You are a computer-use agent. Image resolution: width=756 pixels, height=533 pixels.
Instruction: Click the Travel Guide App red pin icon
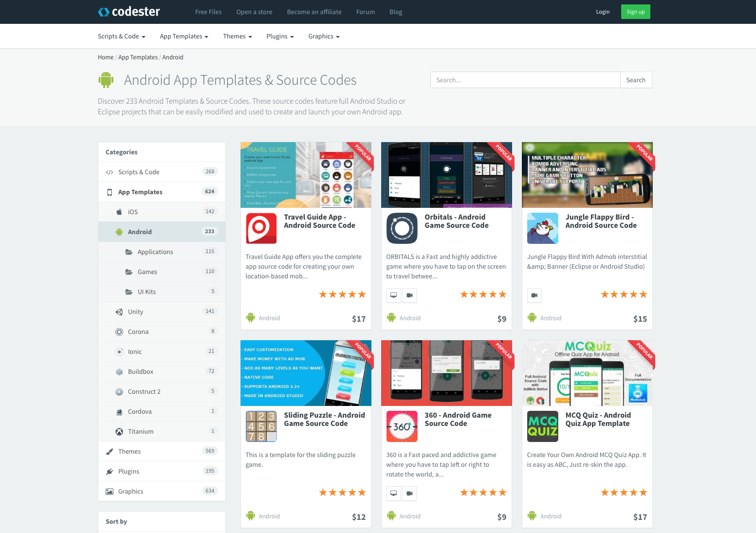(261, 228)
